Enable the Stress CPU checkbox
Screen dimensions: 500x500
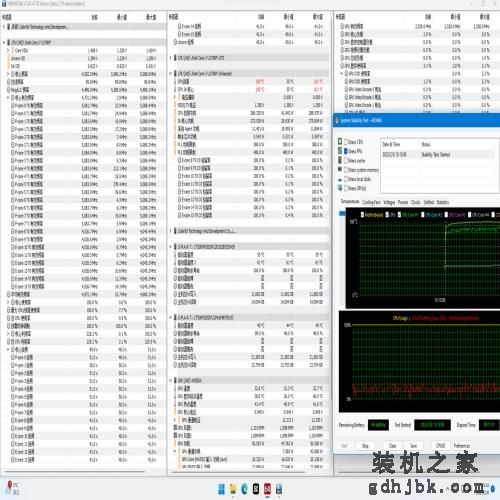click(x=346, y=142)
